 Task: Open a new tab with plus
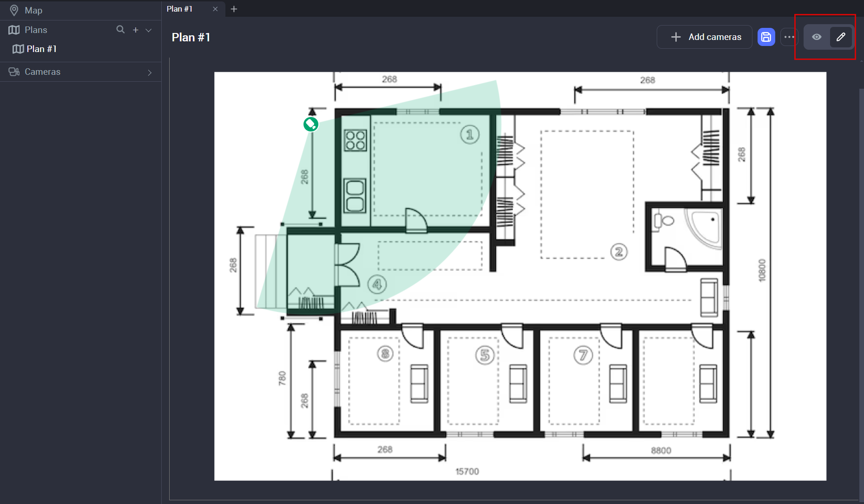234,9
